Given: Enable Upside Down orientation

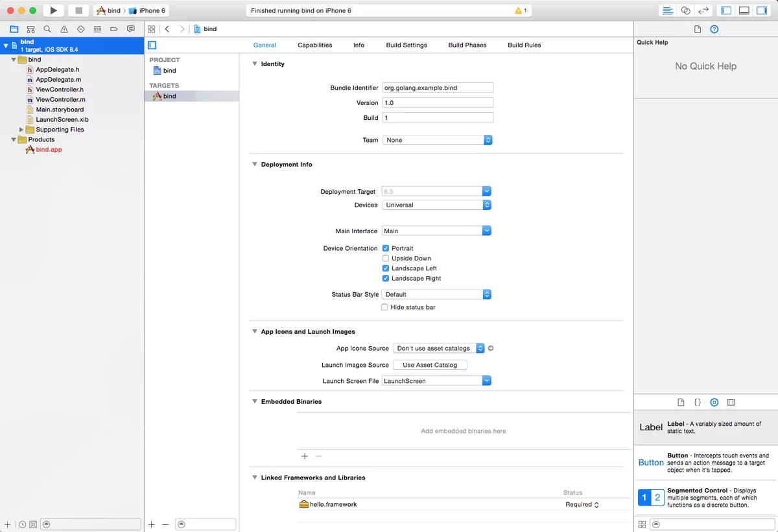Looking at the screenshot, I should (x=386, y=259).
